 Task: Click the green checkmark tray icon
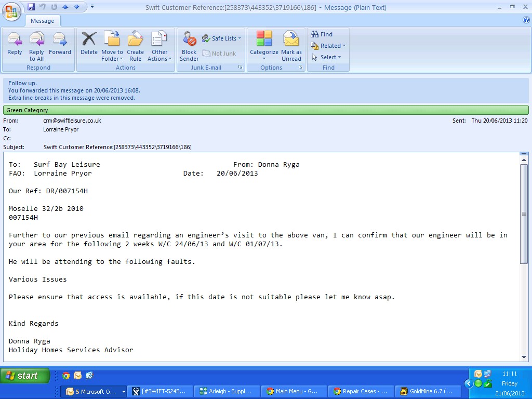point(487,384)
